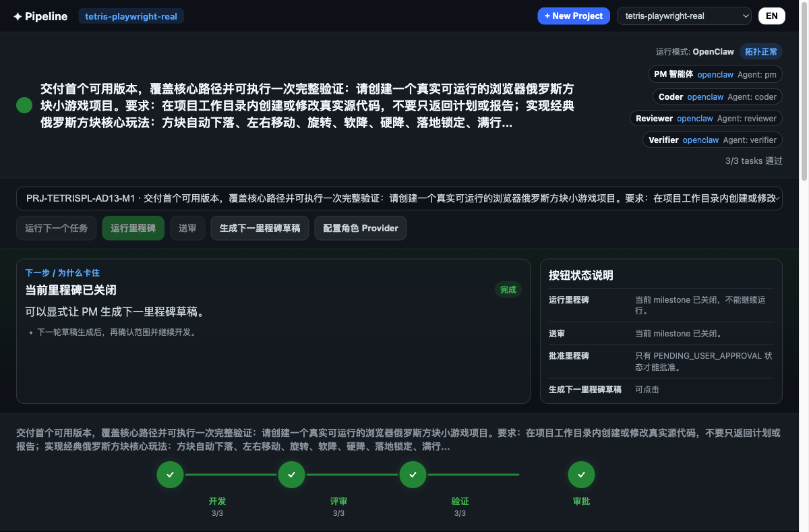
Task: Click the + New Project button
Action: [574, 16]
